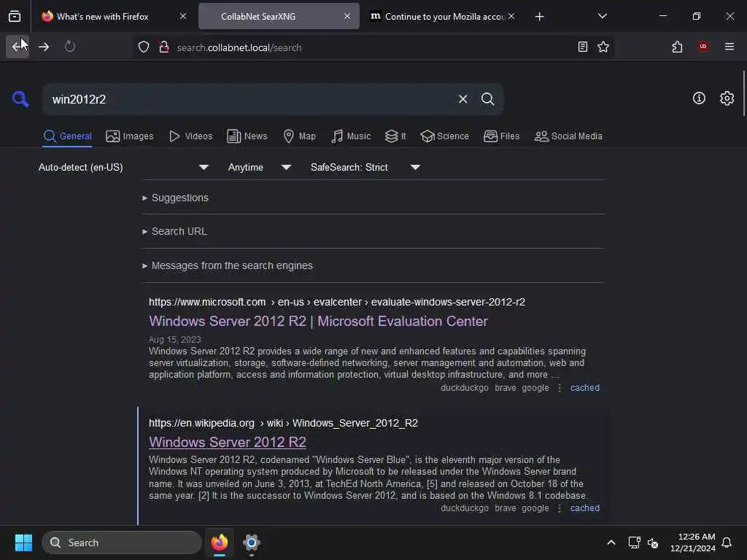This screenshot has height=560, width=747.
Task: Click the page vertical scrollbar
Action: point(743,93)
